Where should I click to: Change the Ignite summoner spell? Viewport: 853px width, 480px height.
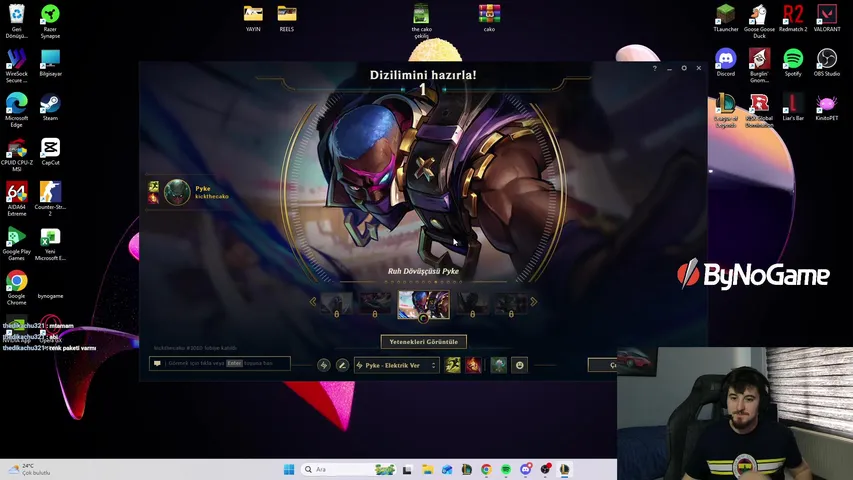point(473,365)
